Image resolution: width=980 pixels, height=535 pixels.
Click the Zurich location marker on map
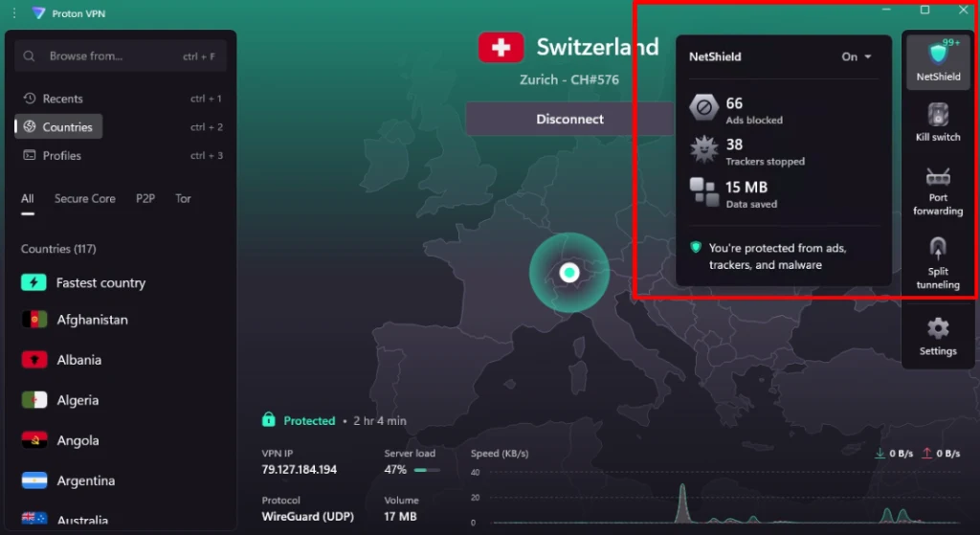pyautogui.click(x=569, y=273)
